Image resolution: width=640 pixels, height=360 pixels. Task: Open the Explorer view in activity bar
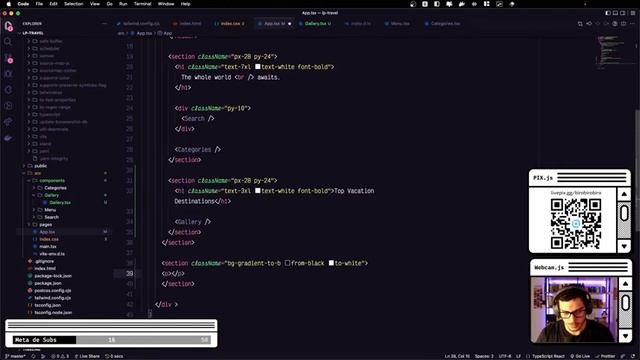pyautogui.click(x=9, y=27)
